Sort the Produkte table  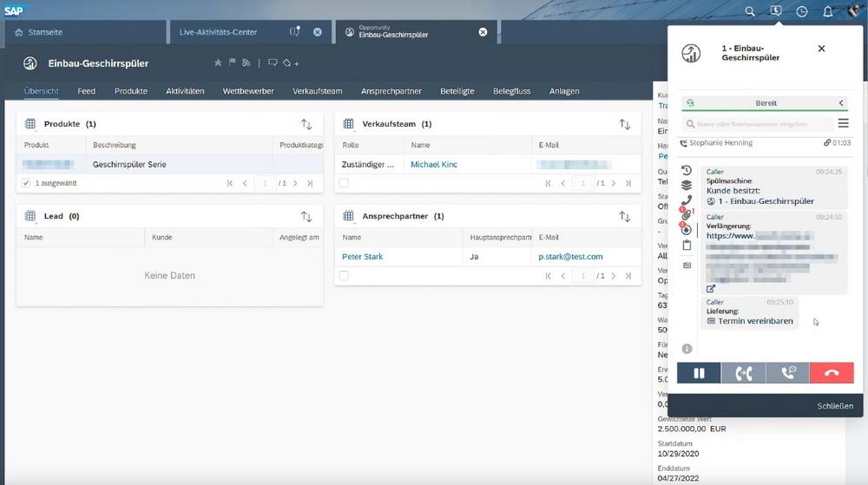click(x=306, y=124)
